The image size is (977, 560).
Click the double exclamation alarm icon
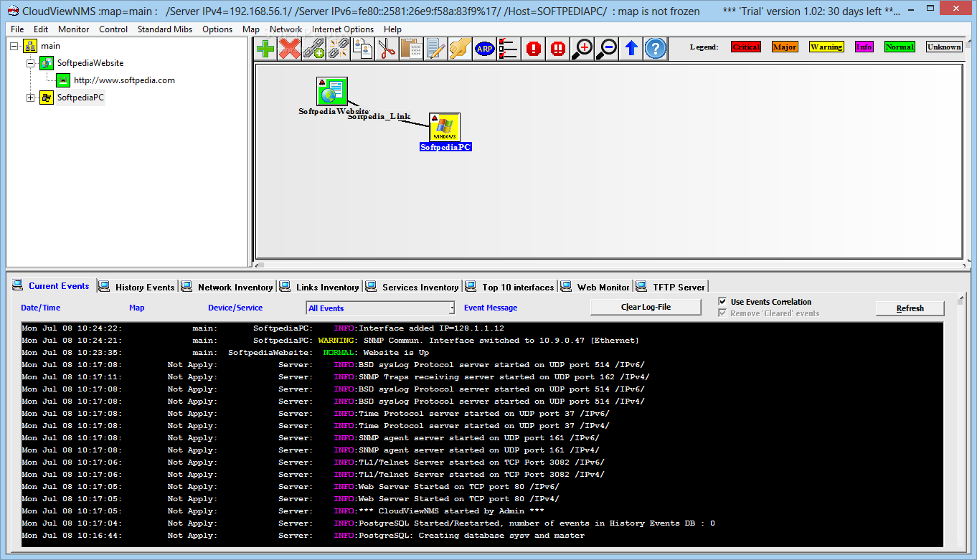point(557,48)
